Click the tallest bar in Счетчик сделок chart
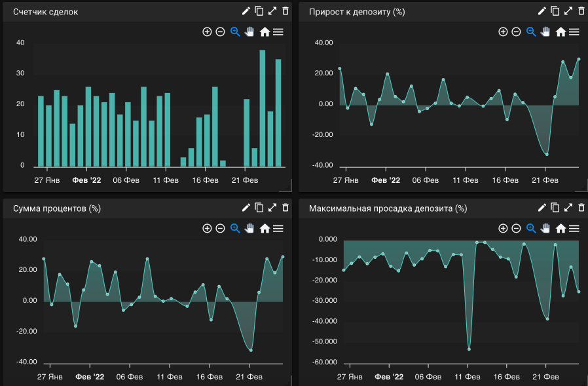Viewport: 588px width, 386px height. [263, 108]
